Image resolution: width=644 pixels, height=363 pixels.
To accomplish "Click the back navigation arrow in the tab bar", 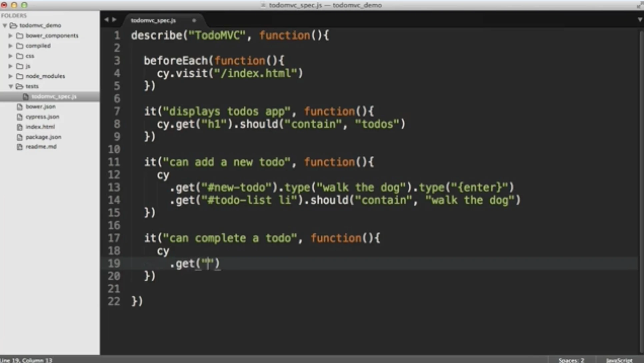I will [106, 20].
